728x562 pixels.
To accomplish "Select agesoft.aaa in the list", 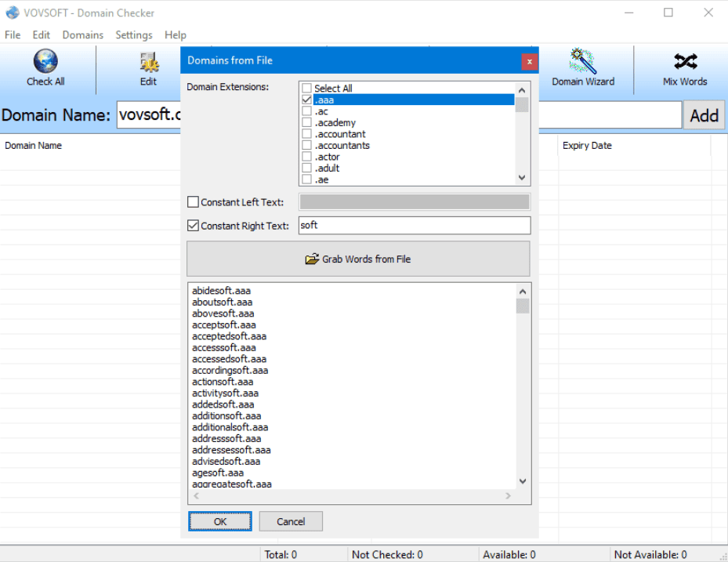I will [x=218, y=473].
